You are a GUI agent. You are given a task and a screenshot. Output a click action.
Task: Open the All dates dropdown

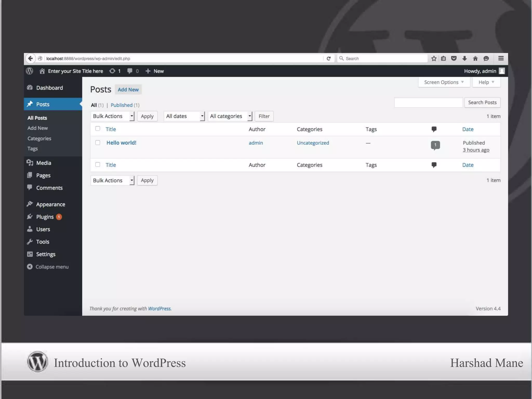[184, 116]
